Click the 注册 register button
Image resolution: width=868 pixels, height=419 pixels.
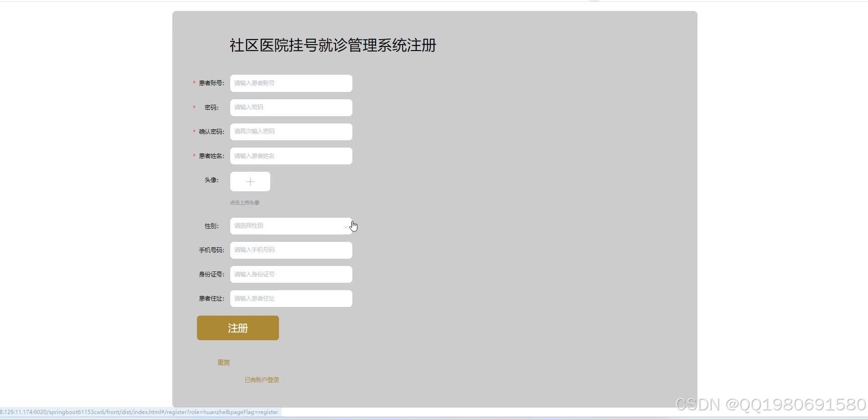238,327
